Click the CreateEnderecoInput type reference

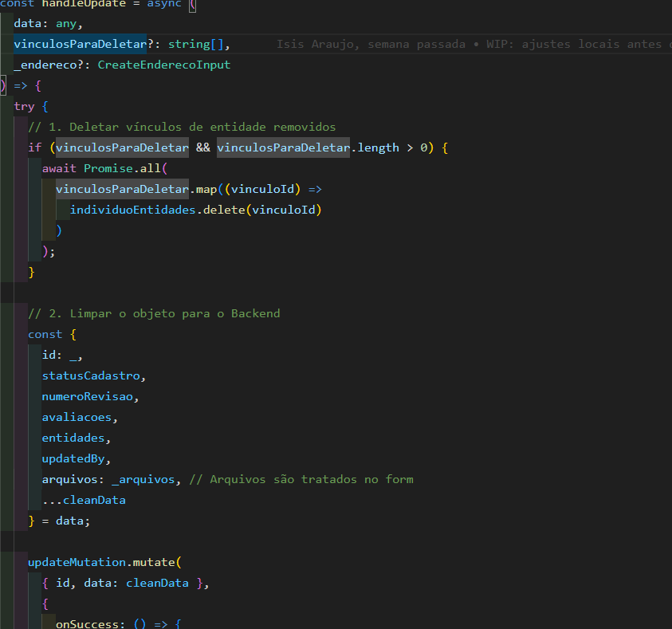point(163,65)
